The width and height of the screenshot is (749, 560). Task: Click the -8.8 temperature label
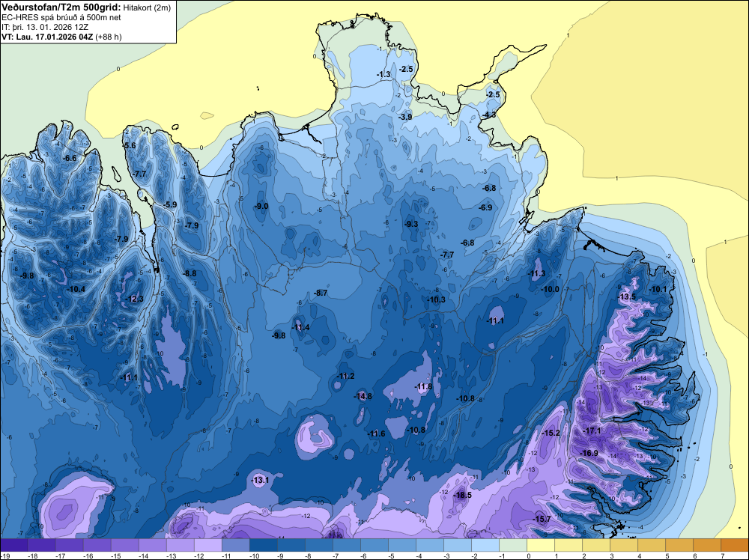(x=189, y=273)
